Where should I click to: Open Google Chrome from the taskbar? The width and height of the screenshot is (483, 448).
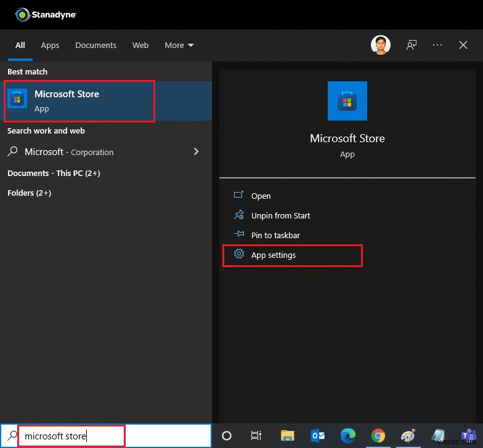pos(378,436)
